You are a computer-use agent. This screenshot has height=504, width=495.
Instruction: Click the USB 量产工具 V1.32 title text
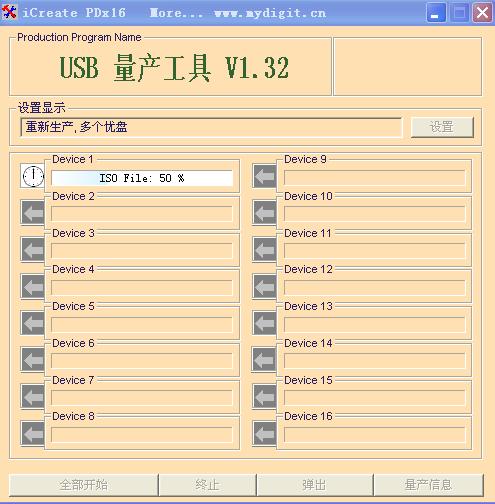pos(174,68)
